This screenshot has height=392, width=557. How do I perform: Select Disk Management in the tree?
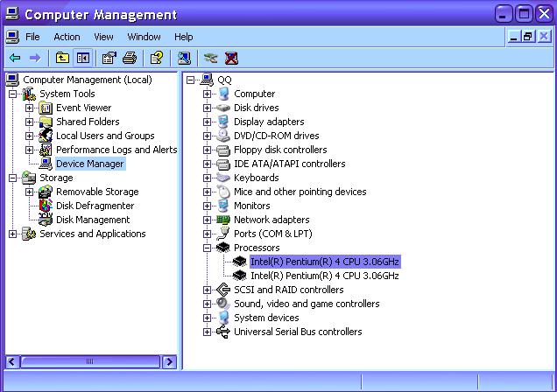click(92, 220)
